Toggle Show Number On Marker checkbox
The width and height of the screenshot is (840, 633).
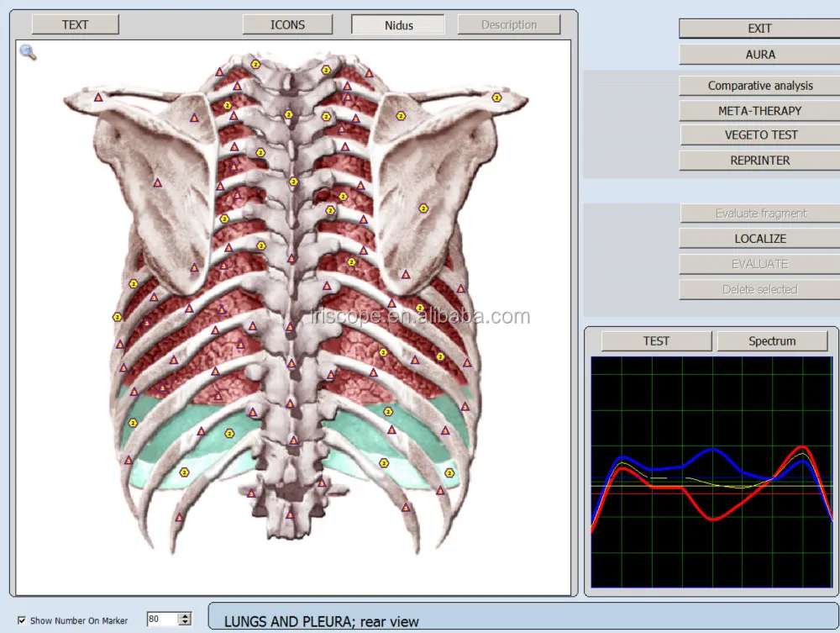pos(22,620)
